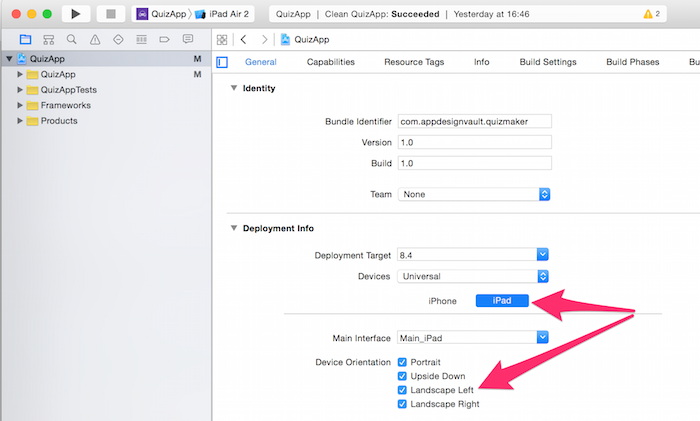The image size is (700, 421).
Task: Expand the Products folder
Action: click(x=20, y=121)
